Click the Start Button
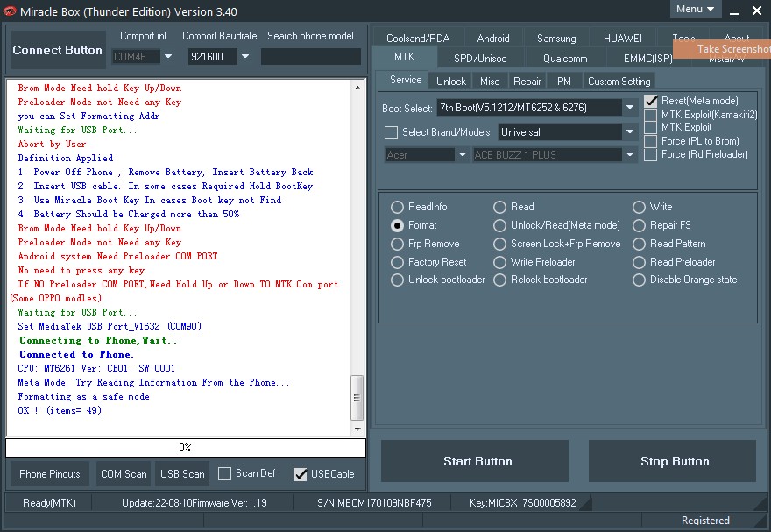771x532 pixels. coord(475,461)
